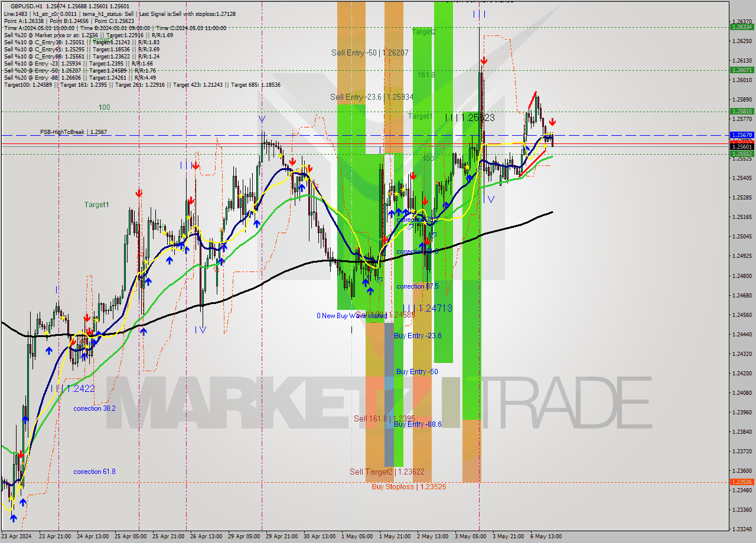Click the 'Sell Entry -50 | 1.26207' label
This screenshot has width=756, height=543.
pos(370,53)
